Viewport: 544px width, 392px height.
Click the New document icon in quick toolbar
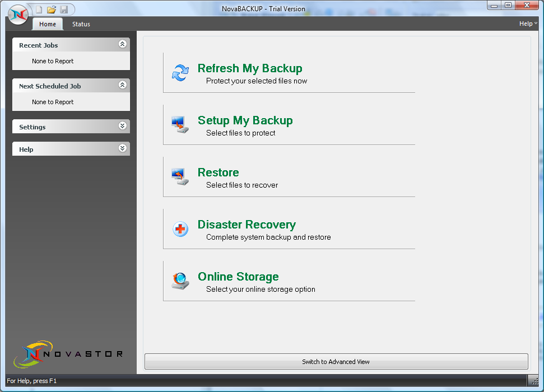[39, 10]
